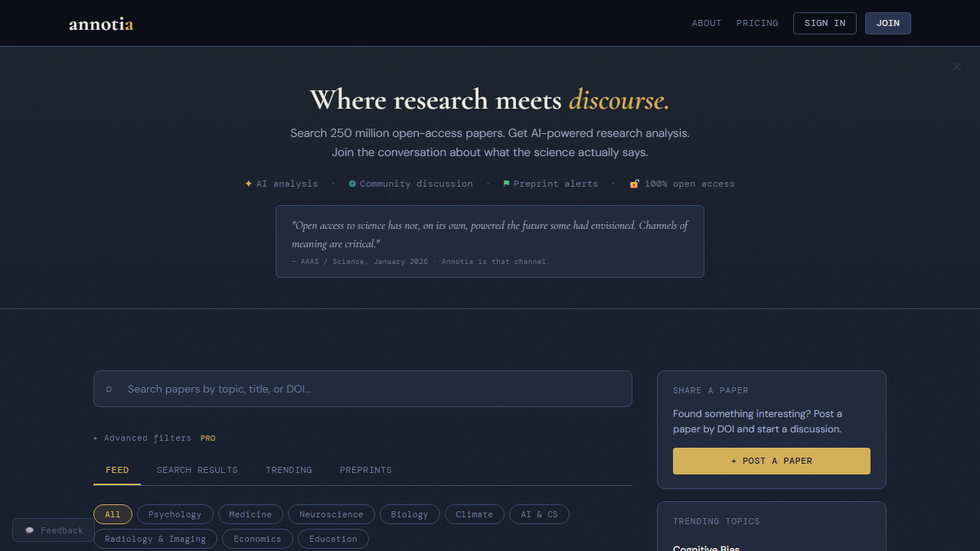Click the search magnifier icon
The height and width of the screenshot is (551, 980).
click(x=109, y=389)
